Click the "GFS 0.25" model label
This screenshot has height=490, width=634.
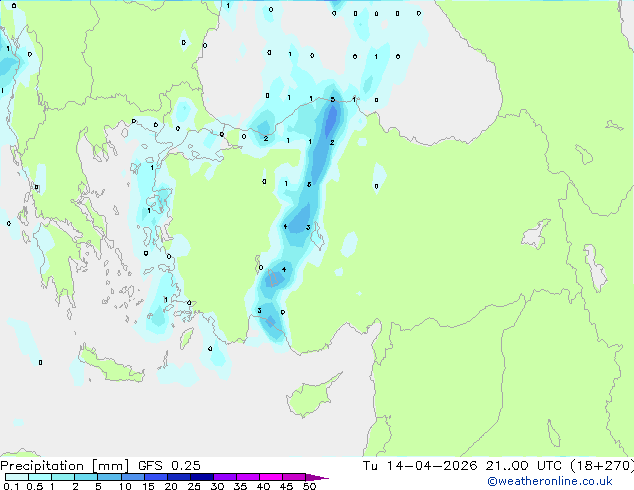coord(169,466)
